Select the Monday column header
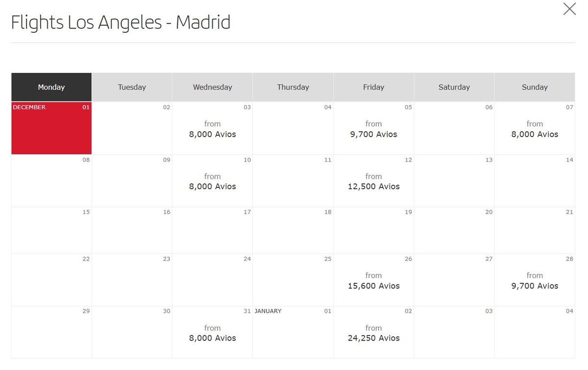Screen dimensions: 588x370 pos(51,87)
